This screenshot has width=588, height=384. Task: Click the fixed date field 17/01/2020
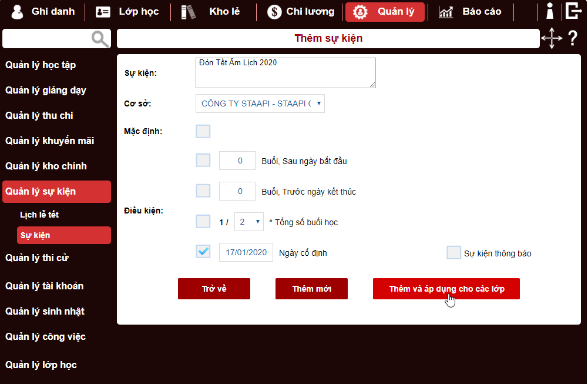coord(246,252)
